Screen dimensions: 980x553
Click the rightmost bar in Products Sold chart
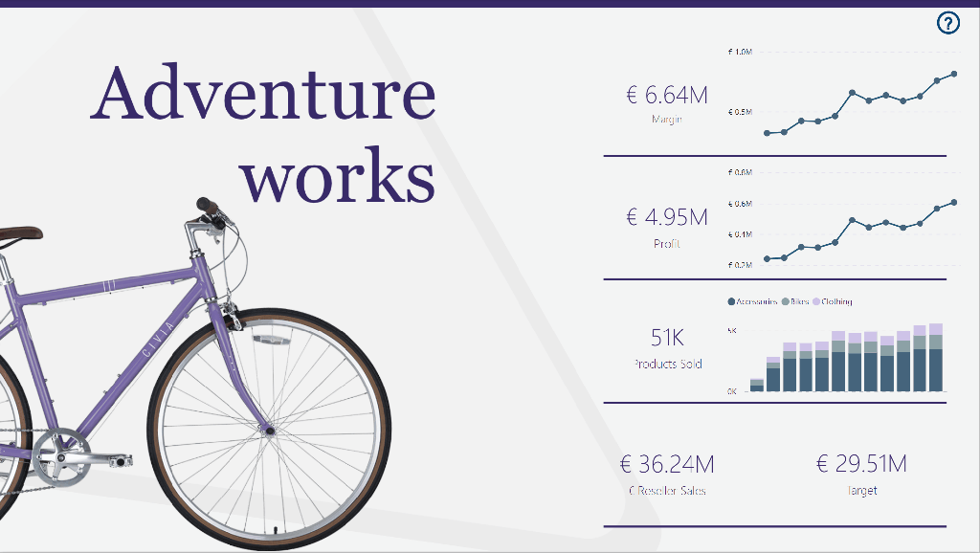[x=936, y=359]
